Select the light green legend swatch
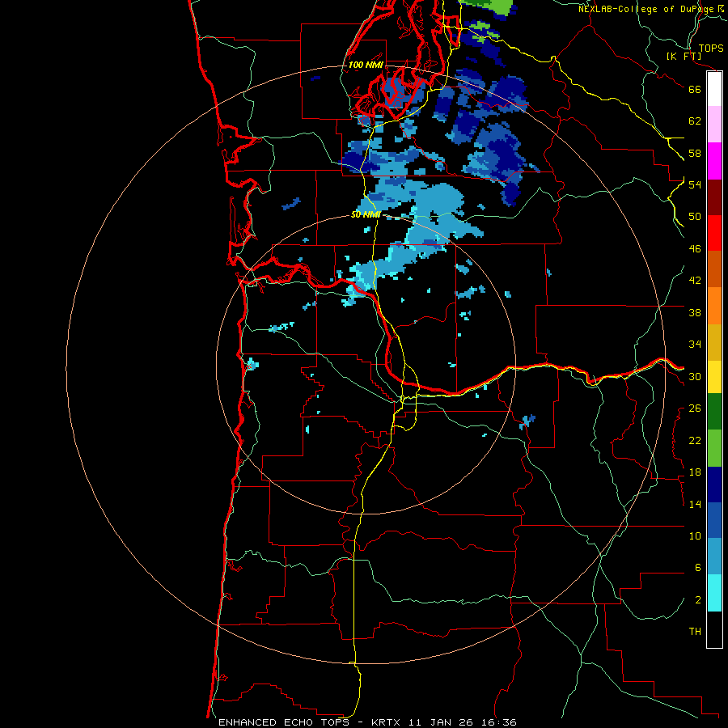Screen dimensions: 728x728 pos(714,448)
